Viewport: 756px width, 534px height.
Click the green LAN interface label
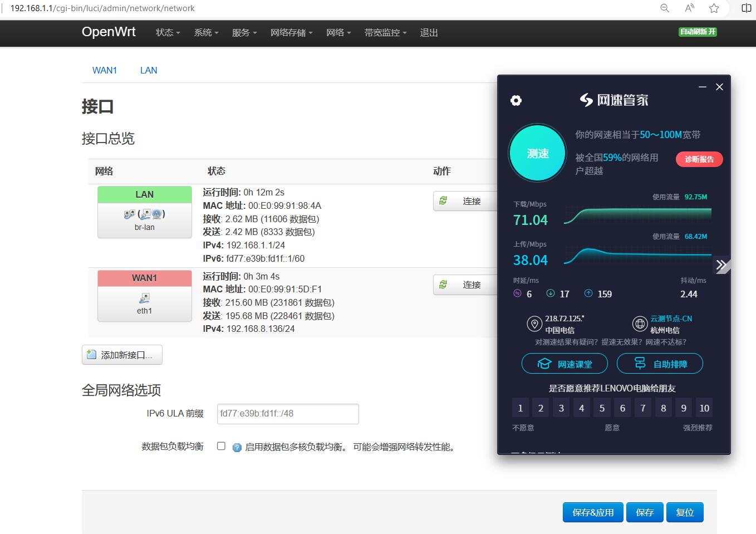click(x=145, y=194)
